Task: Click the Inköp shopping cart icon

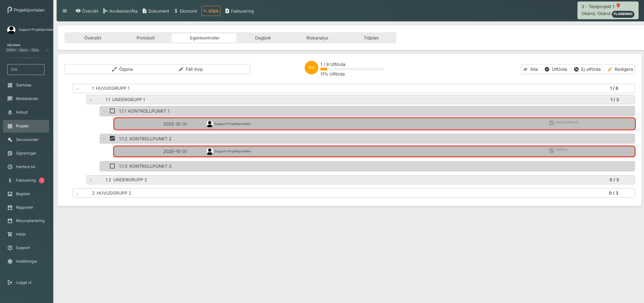Action: [10, 234]
